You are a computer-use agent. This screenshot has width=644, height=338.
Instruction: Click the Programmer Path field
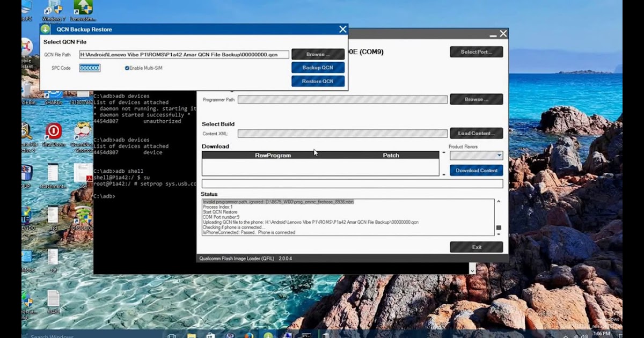tap(342, 99)
